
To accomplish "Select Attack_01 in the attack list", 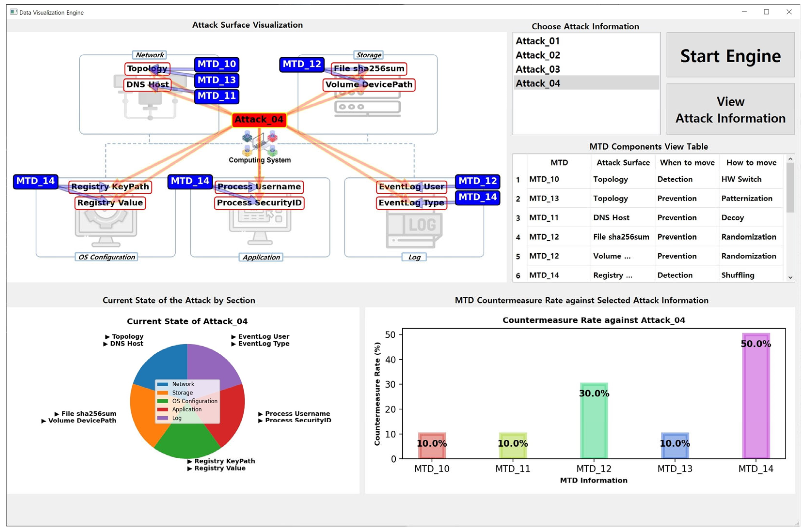I will tap(537, 41).
